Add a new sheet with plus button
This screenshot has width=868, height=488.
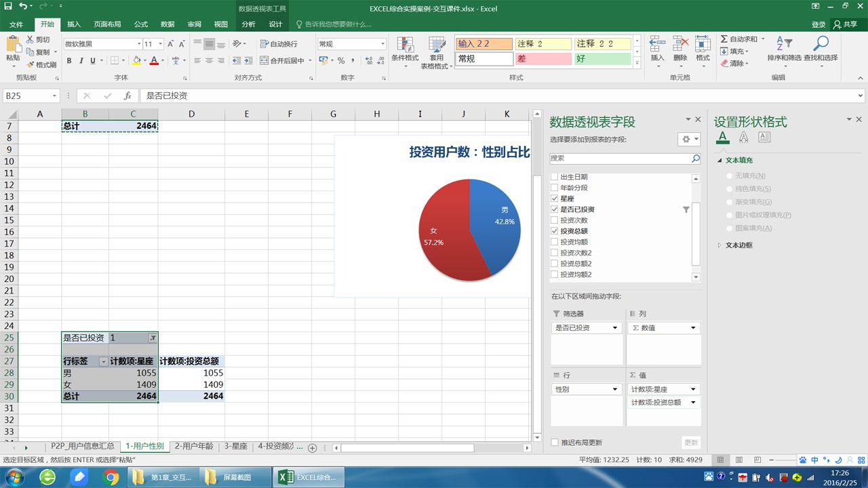313,448
